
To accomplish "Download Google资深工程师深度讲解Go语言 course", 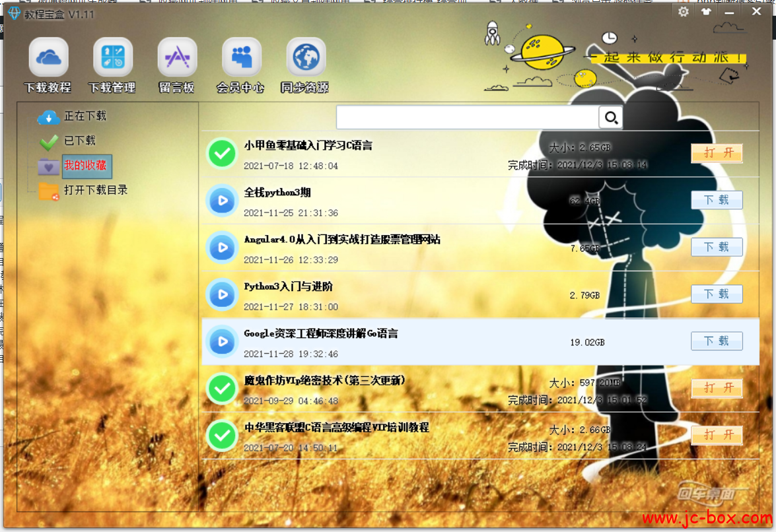I will click(x=717, y=341).
